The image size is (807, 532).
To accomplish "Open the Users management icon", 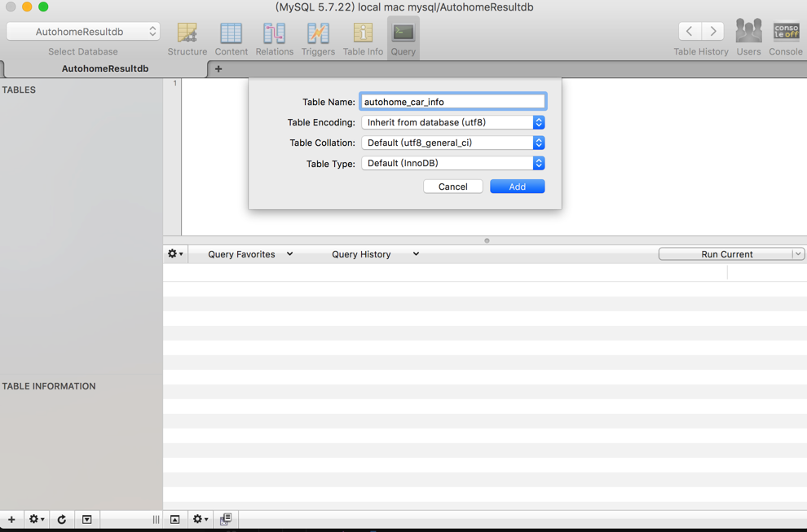I will (748, 37).
